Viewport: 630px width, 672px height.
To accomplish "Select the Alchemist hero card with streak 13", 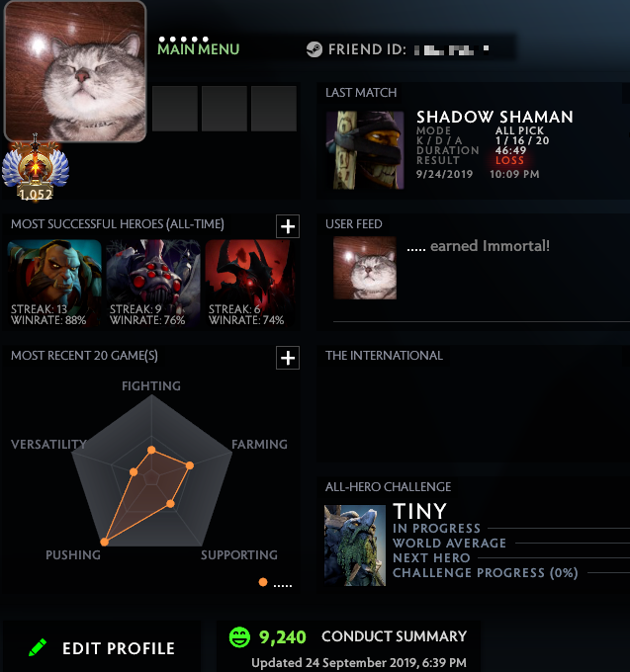I will [54, 284].
